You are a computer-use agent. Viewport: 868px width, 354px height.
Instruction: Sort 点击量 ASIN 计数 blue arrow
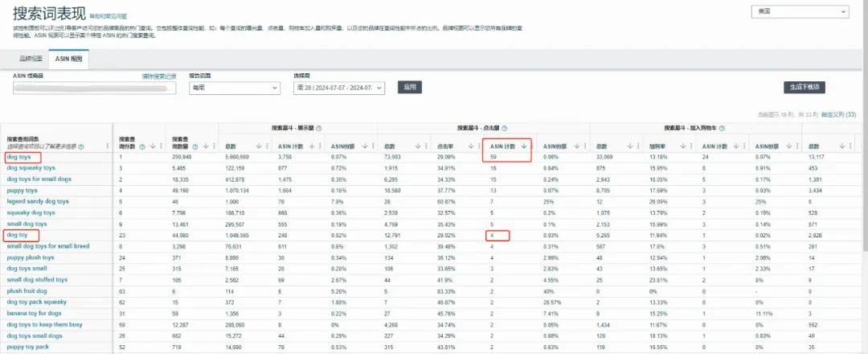coord(524,146)
